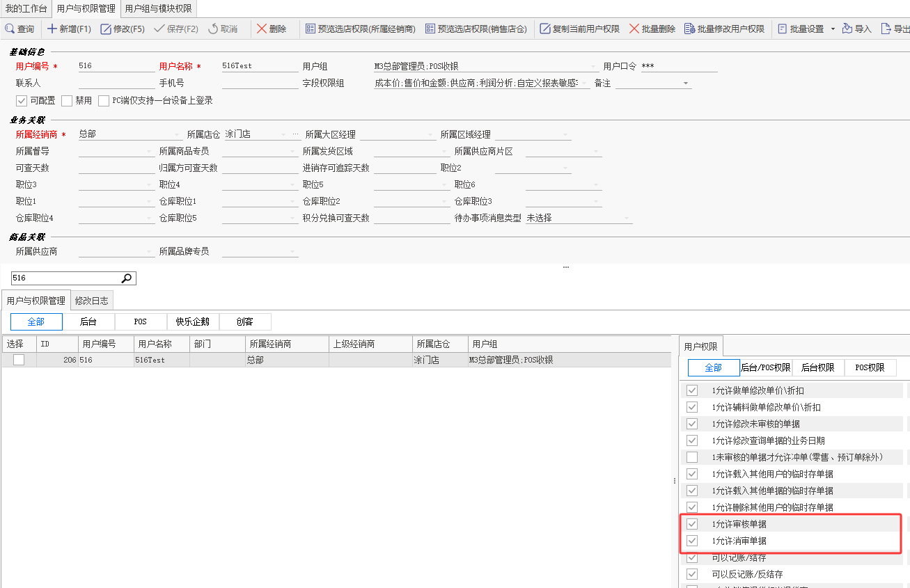Image resolution: width=910 pixels, height=588 pixels.
Task: Toggle the 禁用 checkbox
Action: point(67,100)
